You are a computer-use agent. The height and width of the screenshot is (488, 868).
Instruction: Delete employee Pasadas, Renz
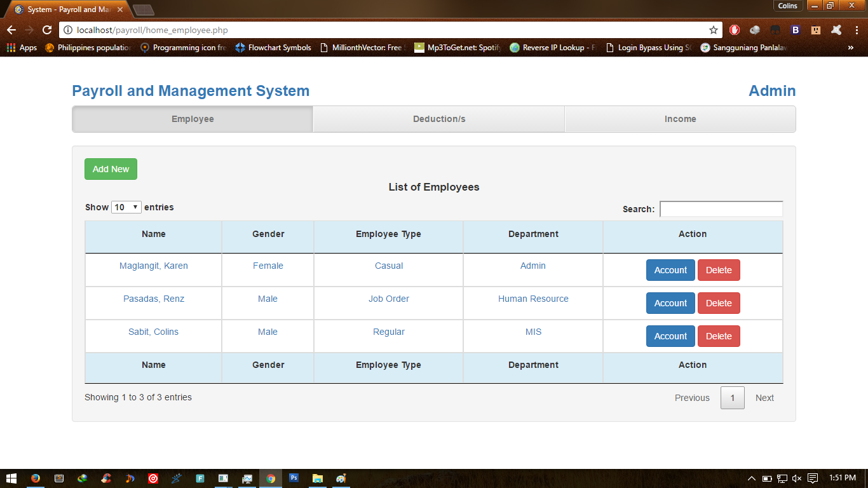click(x=719, y=302)
